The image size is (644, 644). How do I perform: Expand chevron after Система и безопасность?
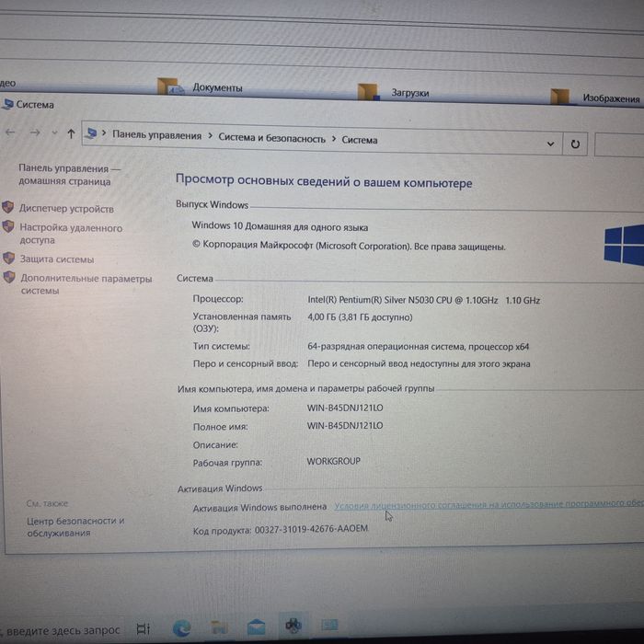click(x=333, y=139)
